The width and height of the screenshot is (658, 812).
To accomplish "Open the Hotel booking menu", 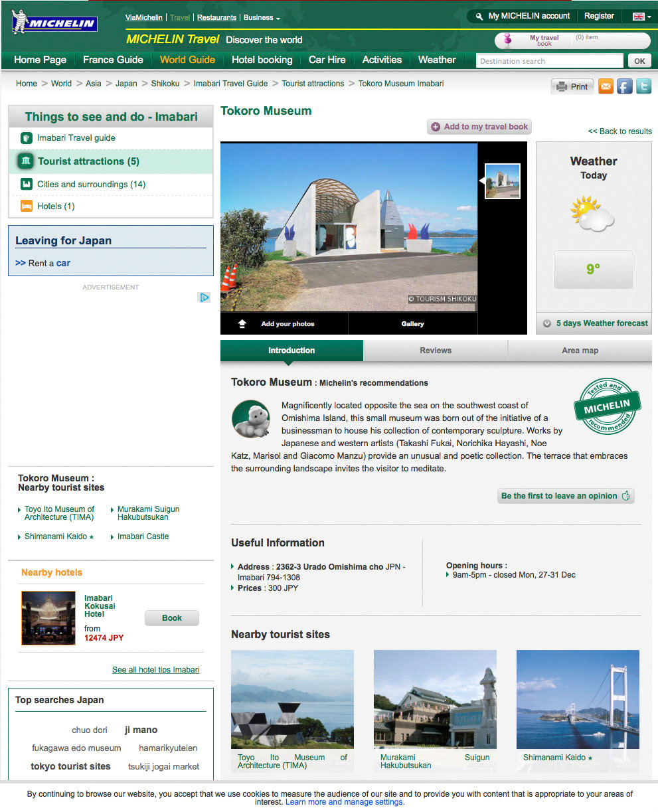I will (262, 60).
